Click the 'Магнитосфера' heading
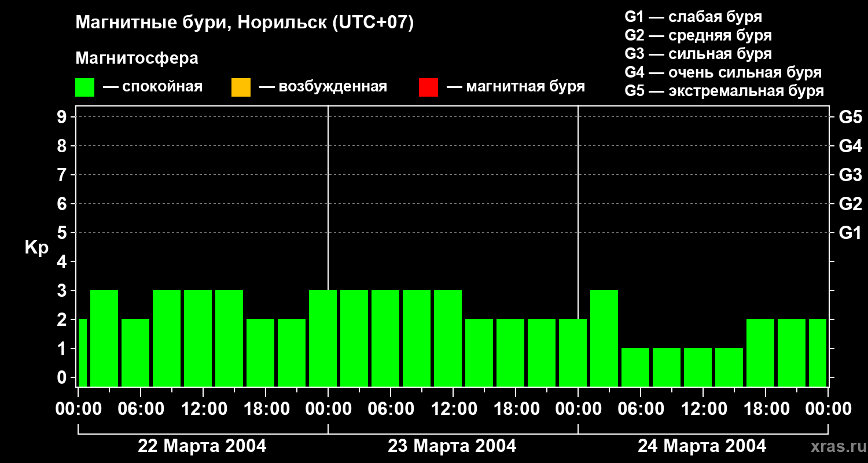 (137, 58)
